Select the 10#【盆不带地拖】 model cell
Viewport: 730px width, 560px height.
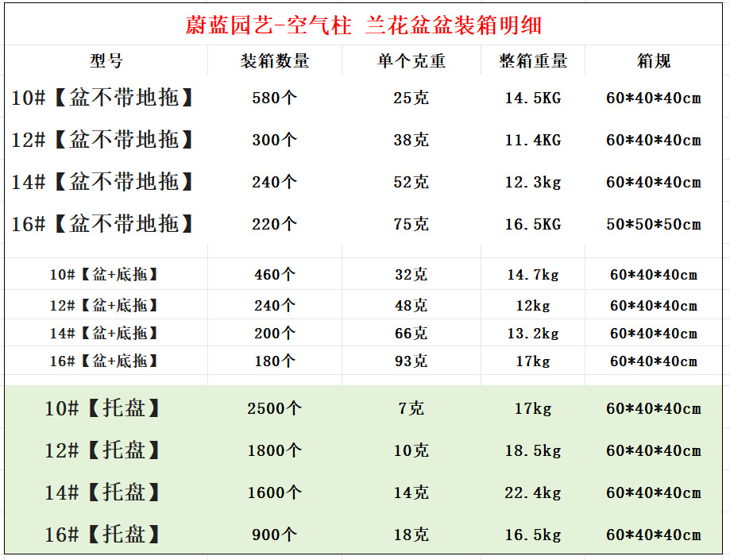102,98
